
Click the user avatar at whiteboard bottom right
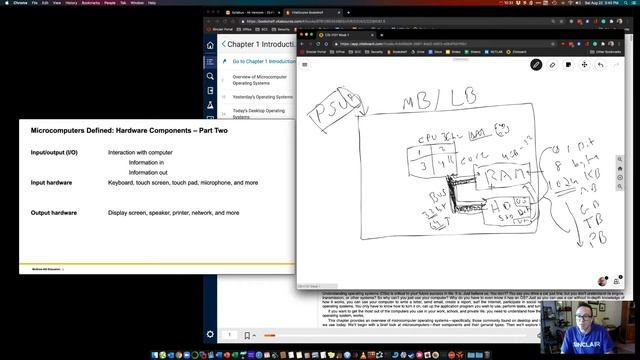click(x=602, y=281)
